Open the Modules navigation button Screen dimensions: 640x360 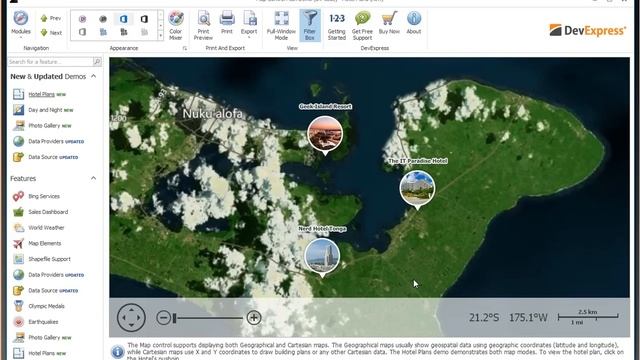(x=21, y=24)
